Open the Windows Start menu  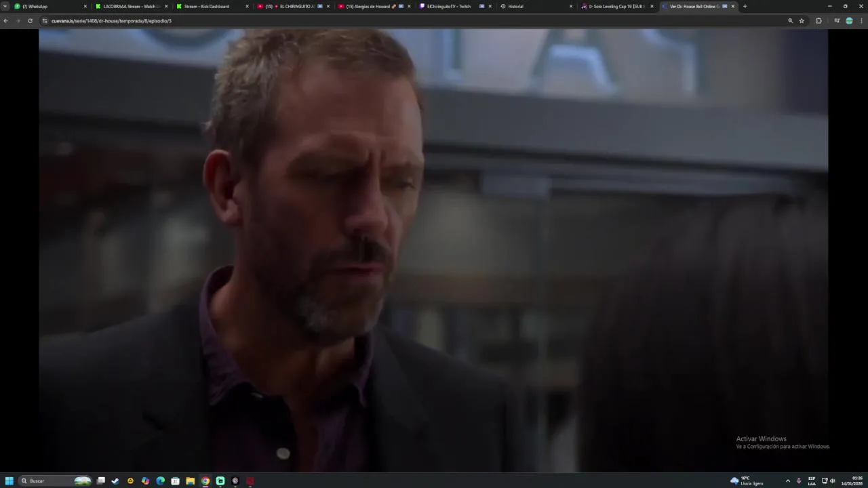[9, 481]
